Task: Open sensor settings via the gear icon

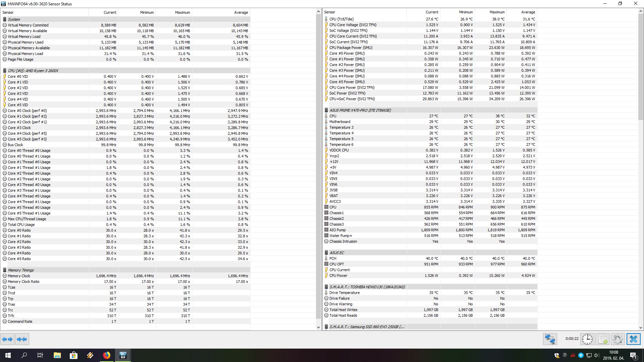Action: pyautogui.click(x=618, y=339)
